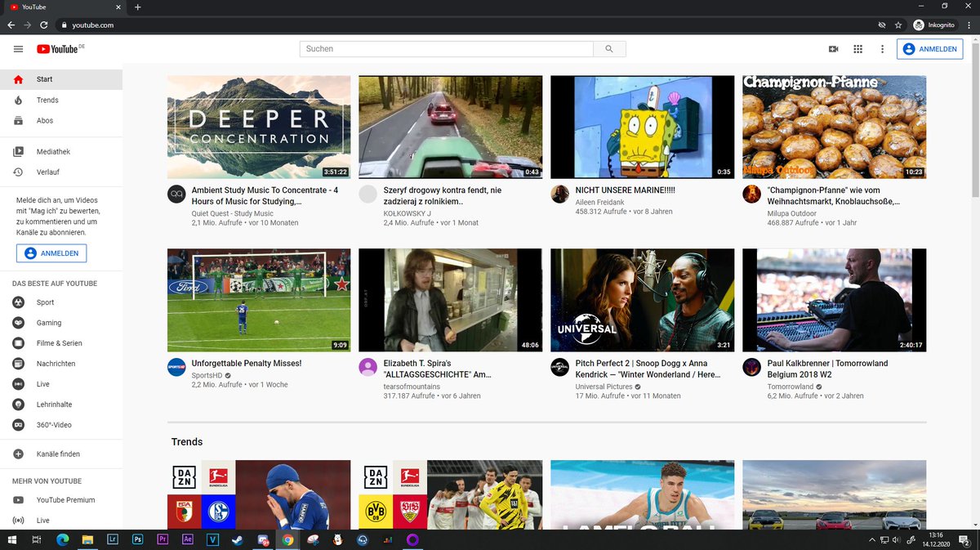Open YouTube settings three-dot menu
Image resolution: width=980 pixels, height=550 pixels.
pos(882,49)
